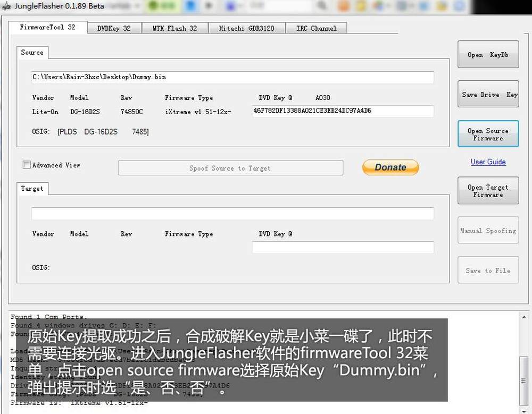Click the empty target firmware path field
This screenshot has height=414, width=532.
tap(232, 213)
